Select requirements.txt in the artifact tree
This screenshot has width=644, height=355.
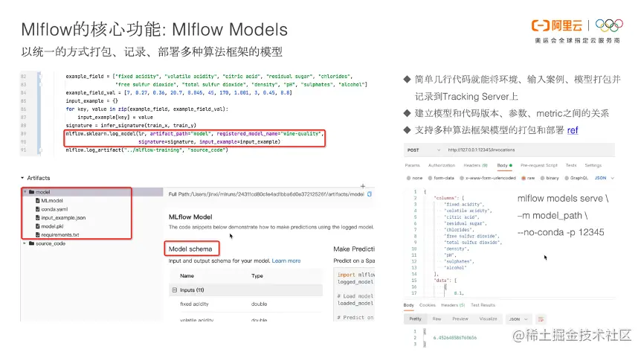(60, 235)
